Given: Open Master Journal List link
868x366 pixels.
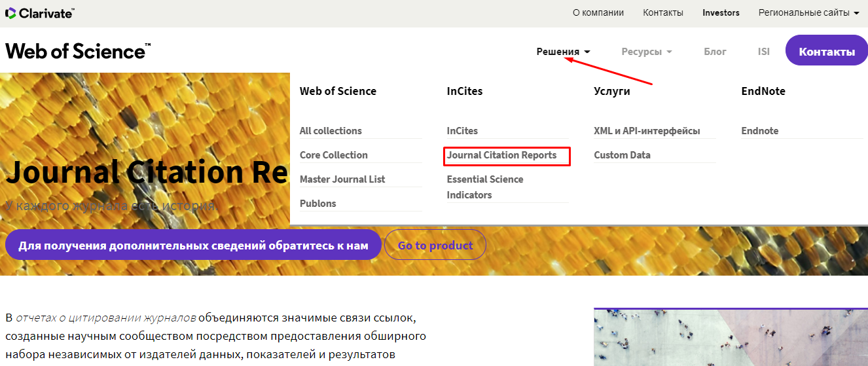Looking at the screenshot, I should click(342, 179).
